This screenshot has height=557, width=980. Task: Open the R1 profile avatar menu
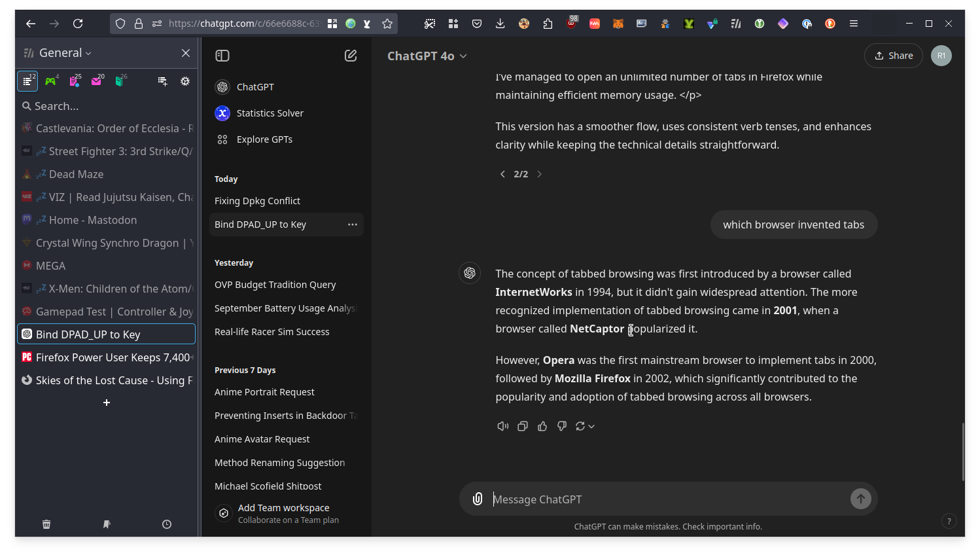point(941,56)
